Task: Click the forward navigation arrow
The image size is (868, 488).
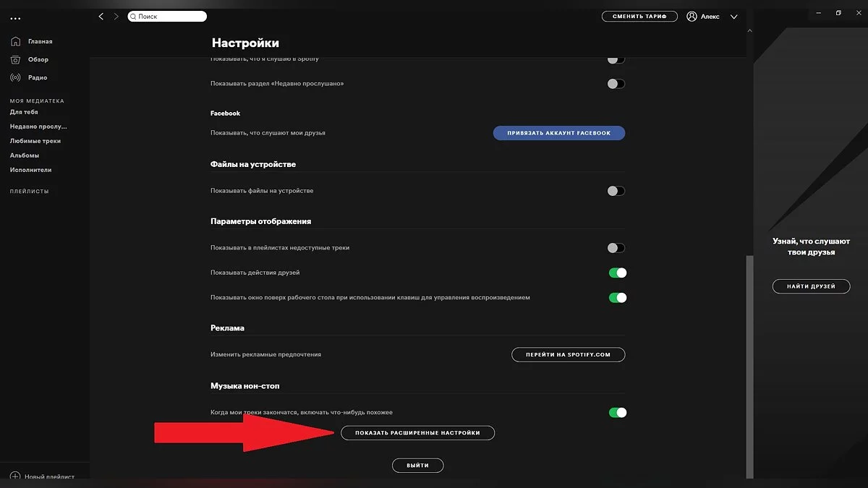Action: [x=116, y=16]
